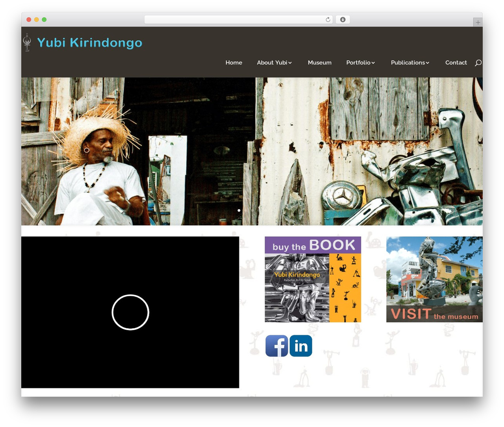Expand the Publications submenu
This screenshot has height=427, width=504.
(410, 63)
